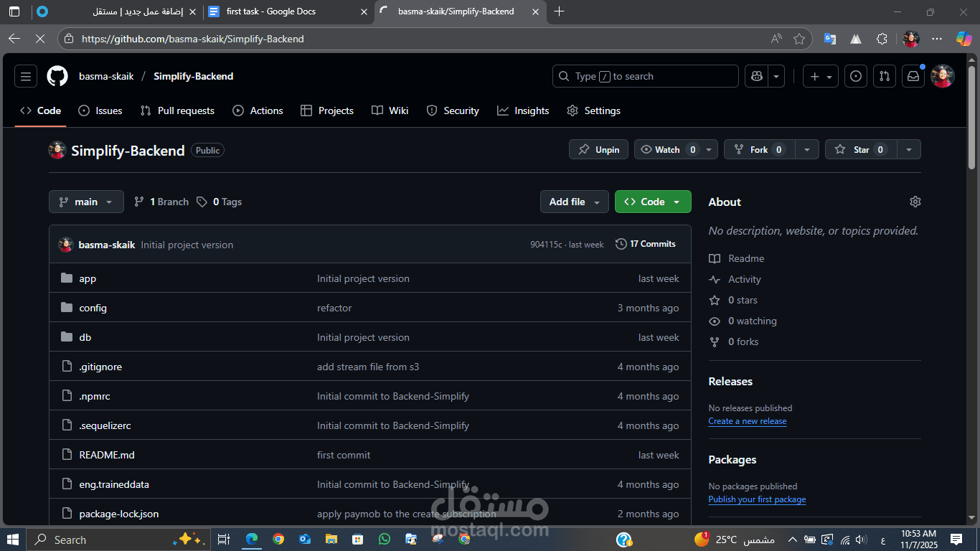Screen dimensions: 980x551
Task: Star the Simplify-Backend repository
Action: tap(861, 149)
